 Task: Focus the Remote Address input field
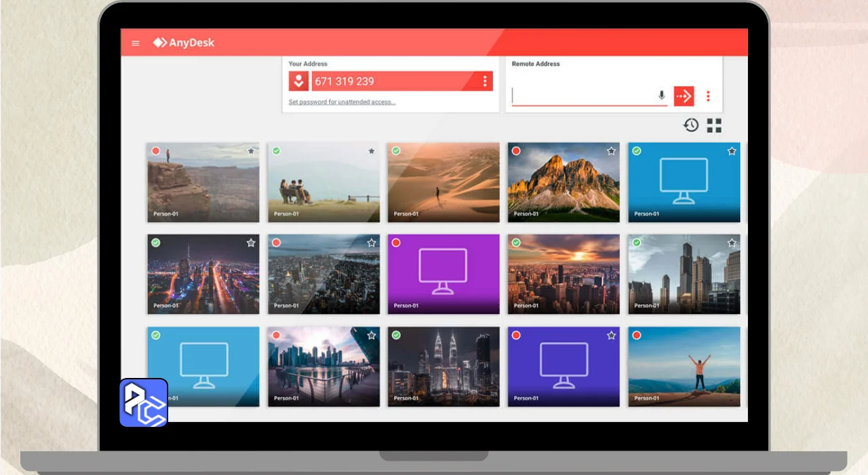[590, 96]
